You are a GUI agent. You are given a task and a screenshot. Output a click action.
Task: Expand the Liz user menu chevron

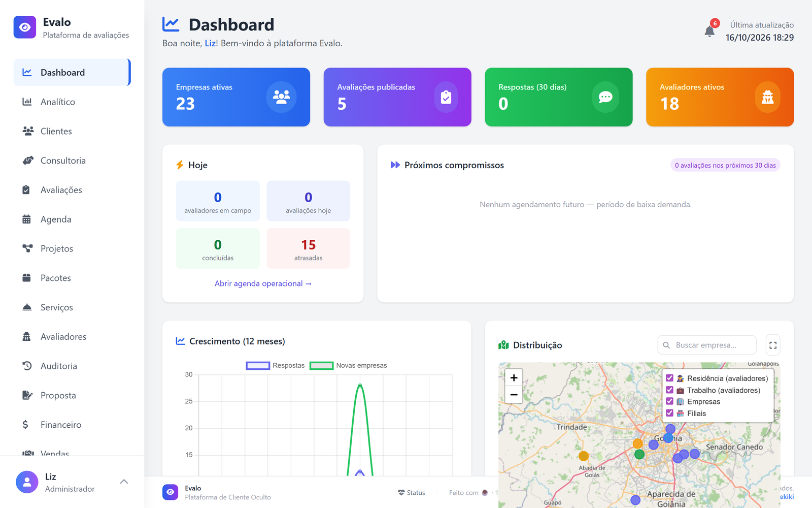click(x=124, y=482)
